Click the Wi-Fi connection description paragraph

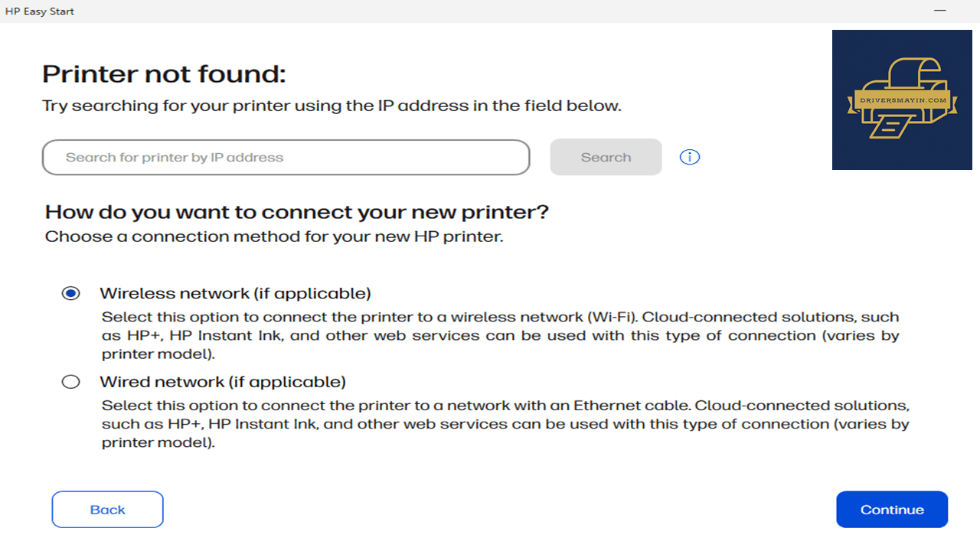[x=501, y=335]
